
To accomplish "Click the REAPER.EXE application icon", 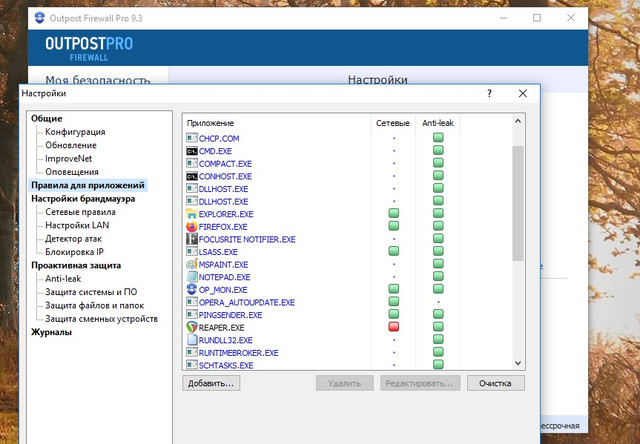I will pos(192,327).
